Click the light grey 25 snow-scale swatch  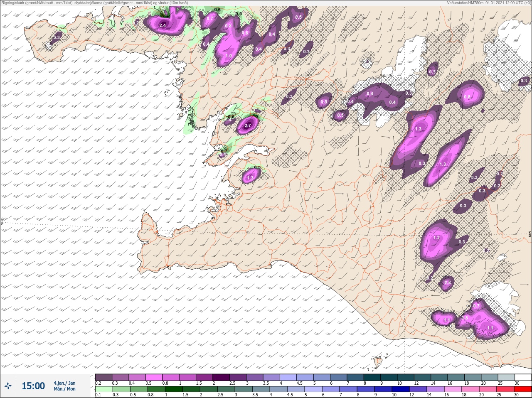[507, 377]
